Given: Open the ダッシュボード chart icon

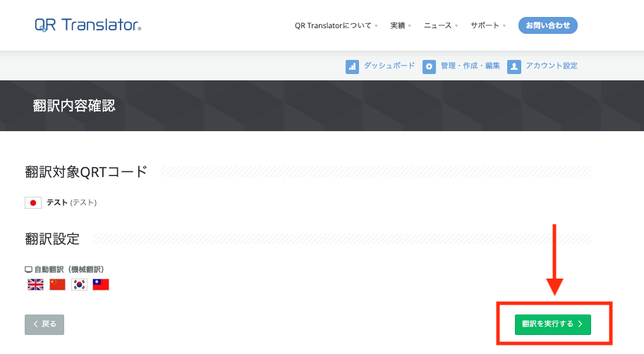Looking at the screenshot, I should click(352, 66).
